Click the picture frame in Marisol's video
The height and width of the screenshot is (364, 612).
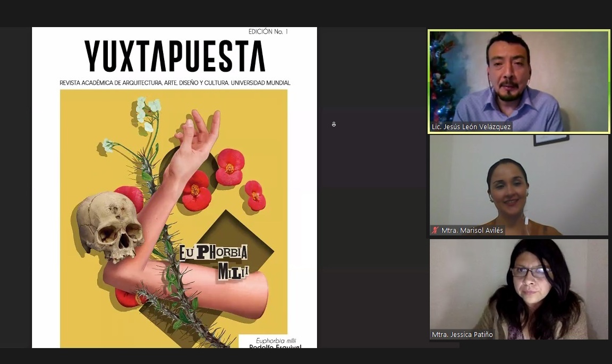point(551,139)
